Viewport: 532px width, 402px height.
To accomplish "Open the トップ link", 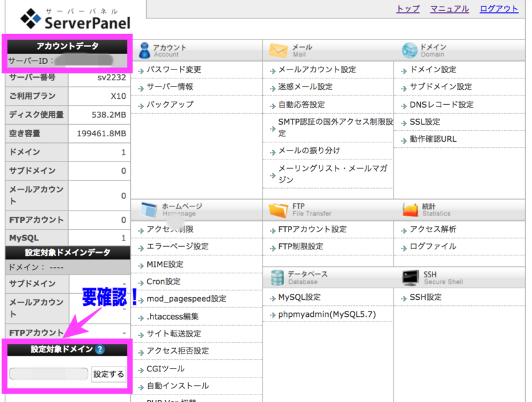I will tap(408, 9).
